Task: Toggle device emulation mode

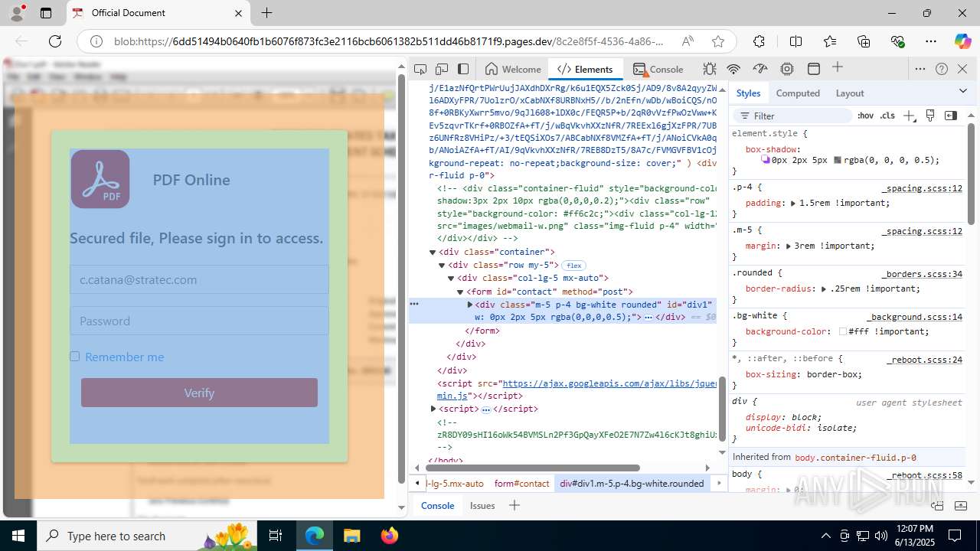Action: pos(442,69)
